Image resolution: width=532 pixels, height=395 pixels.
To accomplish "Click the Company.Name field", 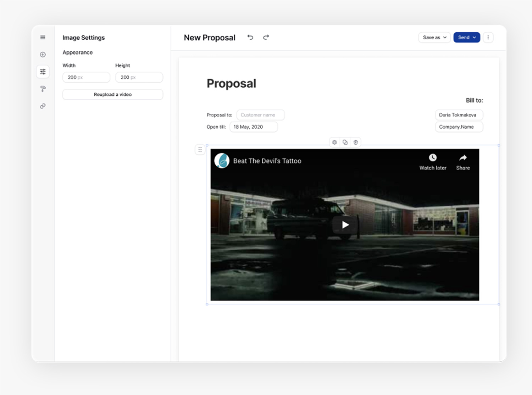I will click(x=459, y=127).
